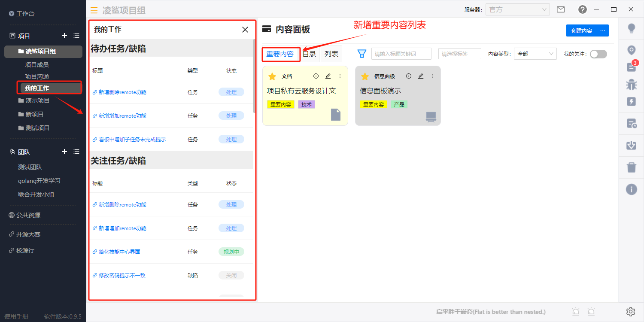644x322 pixels.
Task: Open the 开源大赛 link in sidebar
Action: pyautogui.click(x=28, y=234)
